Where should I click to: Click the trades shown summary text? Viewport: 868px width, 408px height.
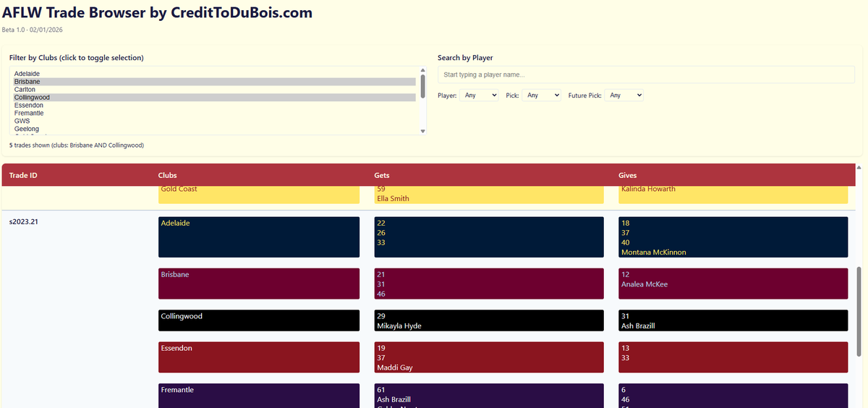[77, 145]
